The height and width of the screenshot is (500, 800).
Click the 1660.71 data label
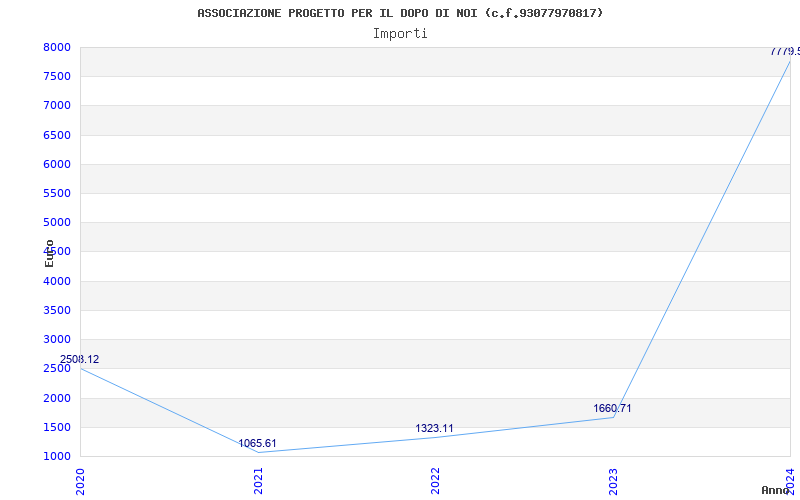(612, 408)
